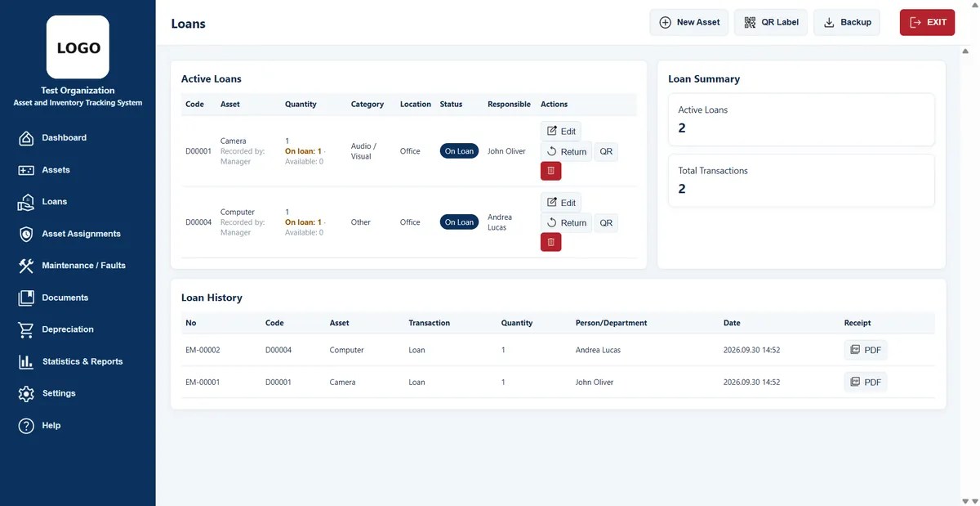The height and width of the screenshot is (506, 980).
Task: Click Transaction column header in Loan History
Action: pyautogui.click(x=429, y=323)
